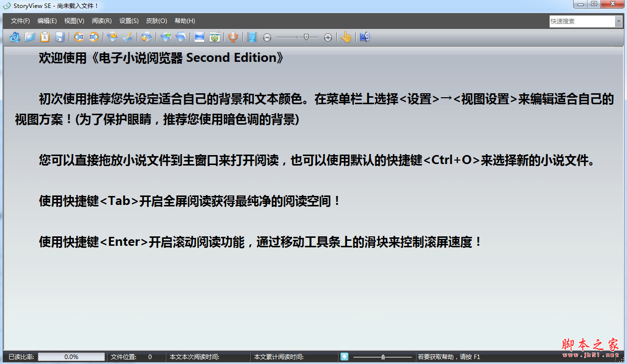Open a novel file via folder icon

(x=30, y=37)
